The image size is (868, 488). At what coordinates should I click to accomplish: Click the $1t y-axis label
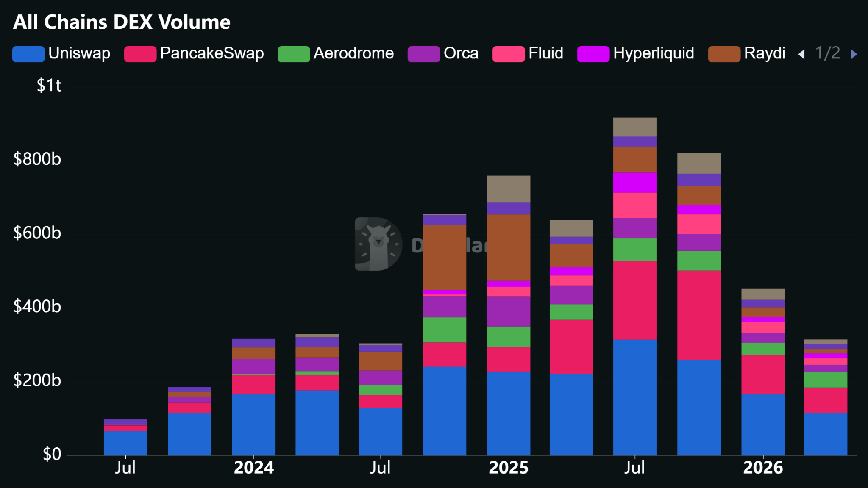click(49, 86)
